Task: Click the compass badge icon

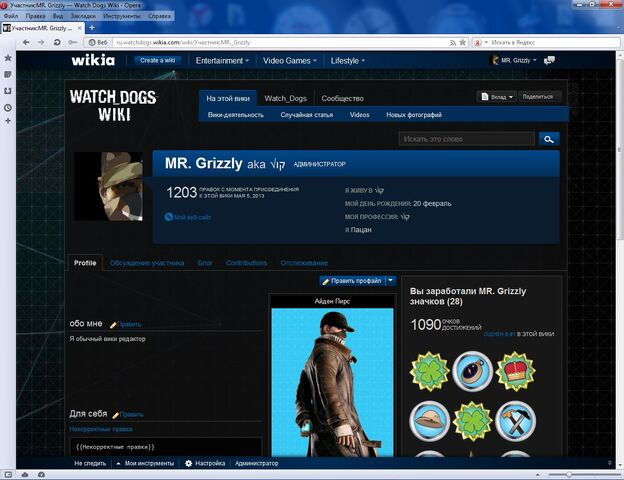Action: 472,371
